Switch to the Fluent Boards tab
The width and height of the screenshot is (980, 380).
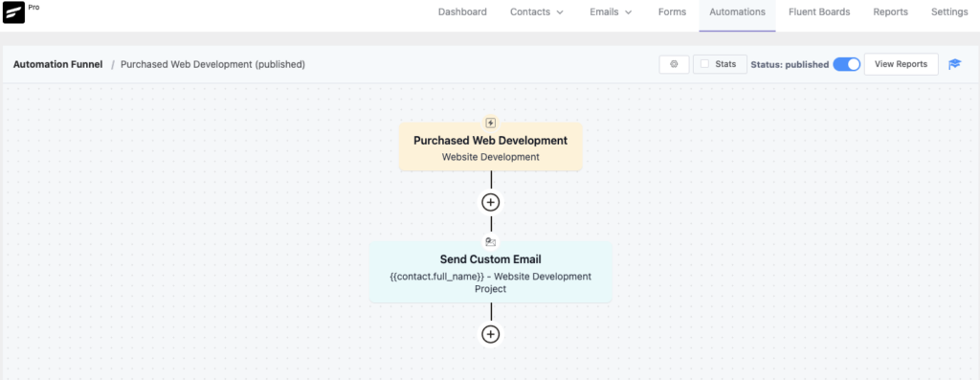819,11
